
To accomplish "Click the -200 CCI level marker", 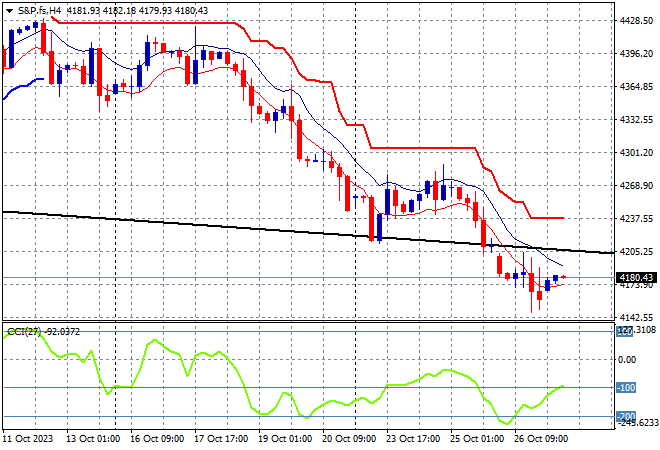I will (x=626, y=417).
